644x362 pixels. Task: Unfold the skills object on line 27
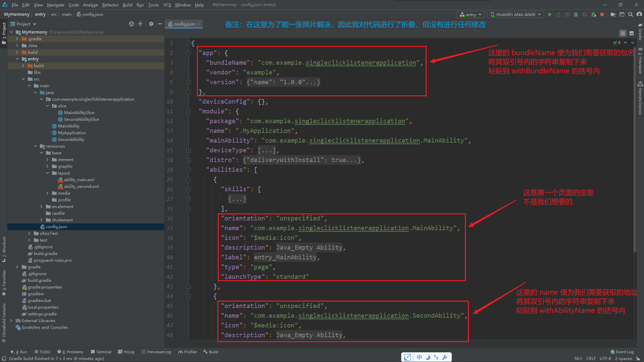[x=189, y=199]
